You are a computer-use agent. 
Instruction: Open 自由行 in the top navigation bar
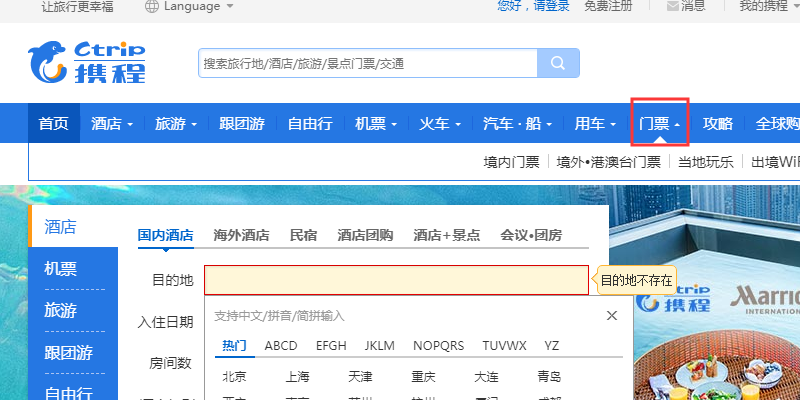310,123
